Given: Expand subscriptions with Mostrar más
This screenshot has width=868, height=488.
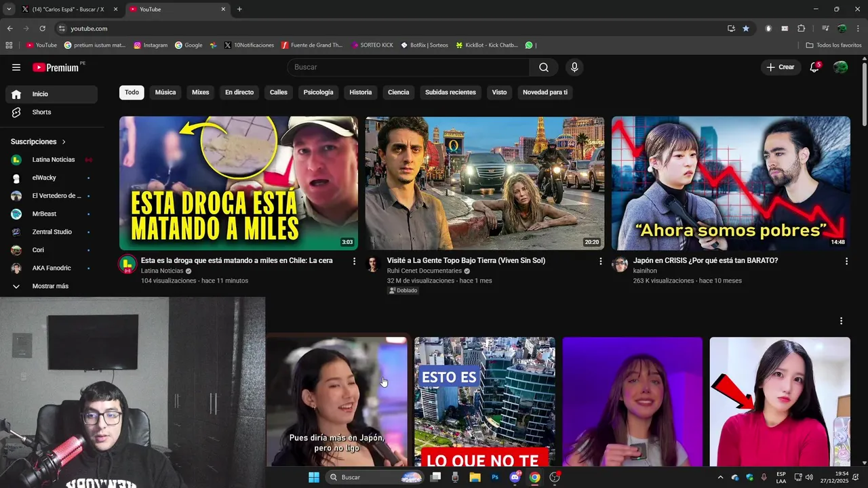Looking at the screenshot, I should (52, 286).
